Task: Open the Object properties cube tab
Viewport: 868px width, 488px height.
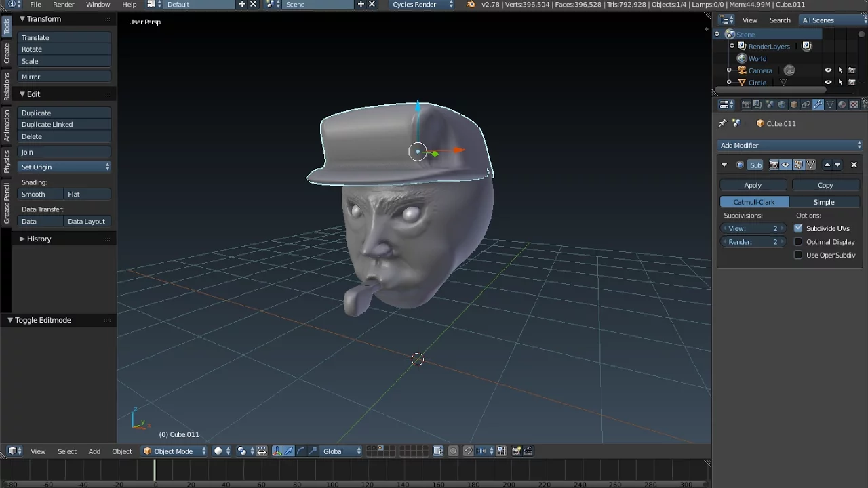Action: click(x=794, y=104)
